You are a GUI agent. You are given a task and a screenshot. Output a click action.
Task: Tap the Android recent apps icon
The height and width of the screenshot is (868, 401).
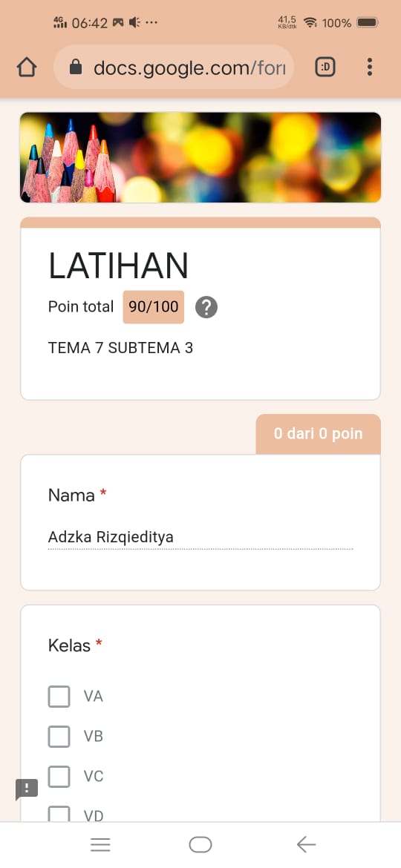click(100, 844)
